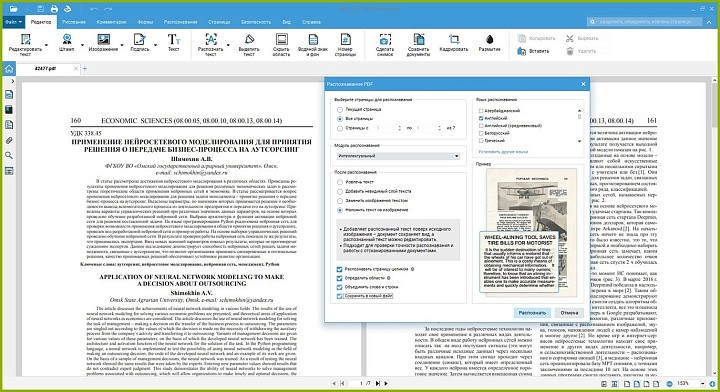This screenshot has height=392, width=720.
Task: Check the Азербайджанский language checkbox
Action: pos(481,111)
